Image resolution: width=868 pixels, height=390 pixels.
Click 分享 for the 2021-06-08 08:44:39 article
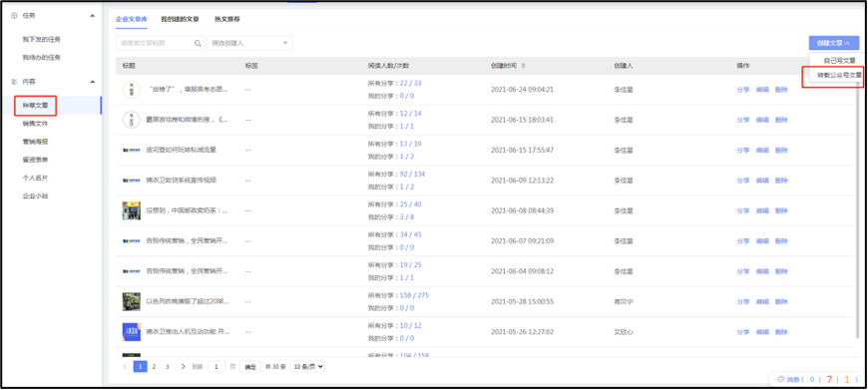(743, 210)
